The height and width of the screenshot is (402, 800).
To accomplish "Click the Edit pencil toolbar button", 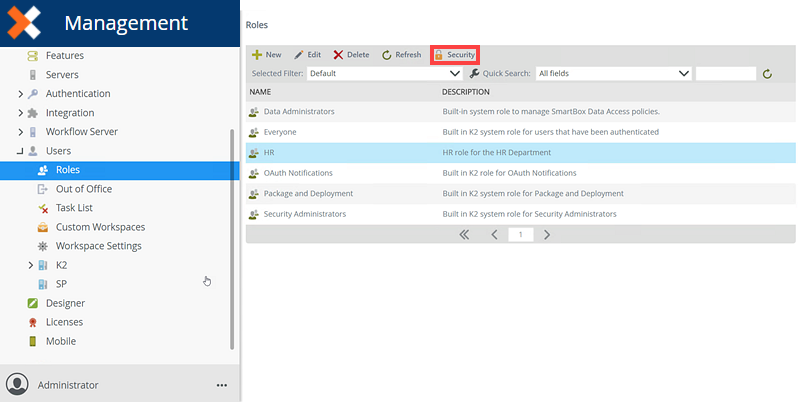I will click(307, 55).
